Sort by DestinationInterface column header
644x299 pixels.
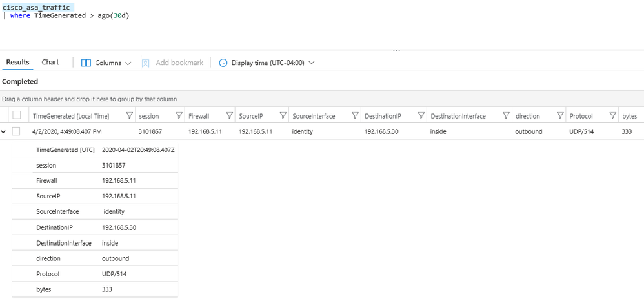point(458,116)
